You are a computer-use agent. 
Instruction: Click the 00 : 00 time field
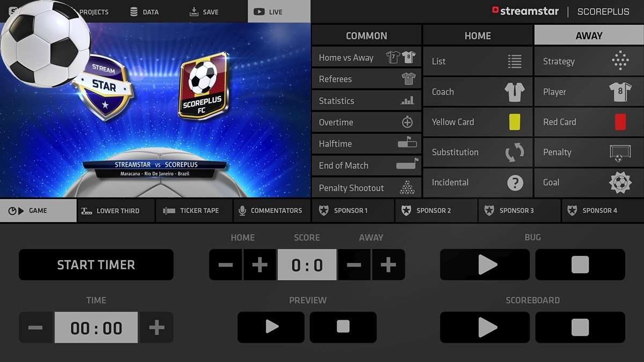96,327
